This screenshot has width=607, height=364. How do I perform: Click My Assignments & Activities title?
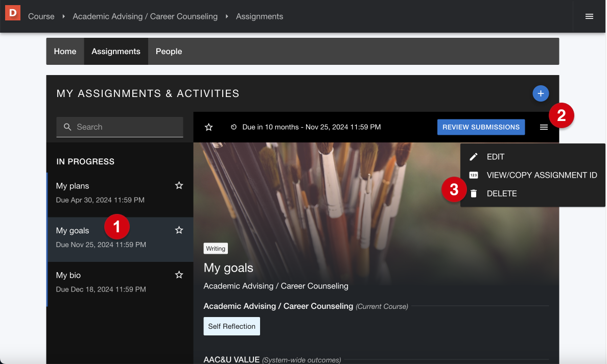coord(148,93)
